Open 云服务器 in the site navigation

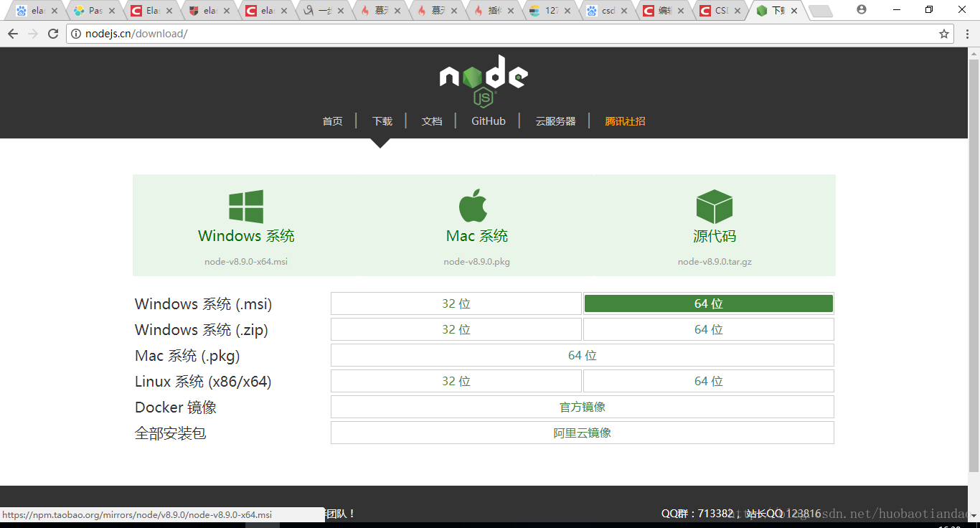555,121
